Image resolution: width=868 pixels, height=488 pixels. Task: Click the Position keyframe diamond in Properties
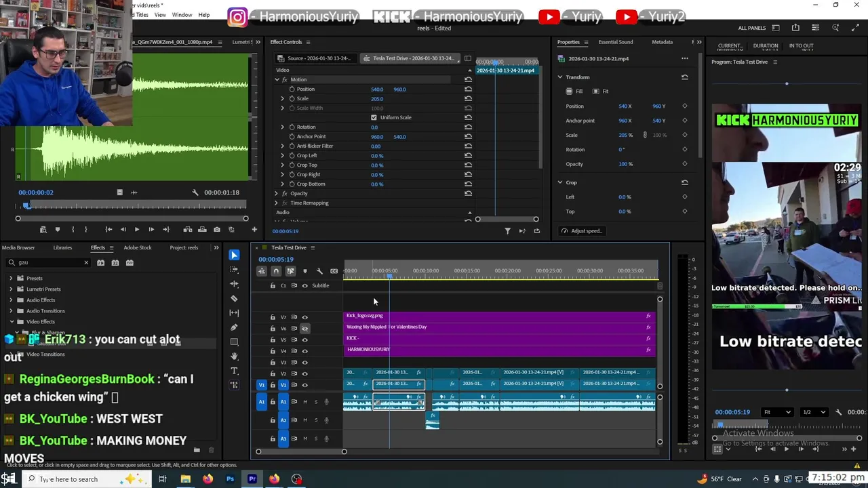pyautogui.click(x=684, y=106)
